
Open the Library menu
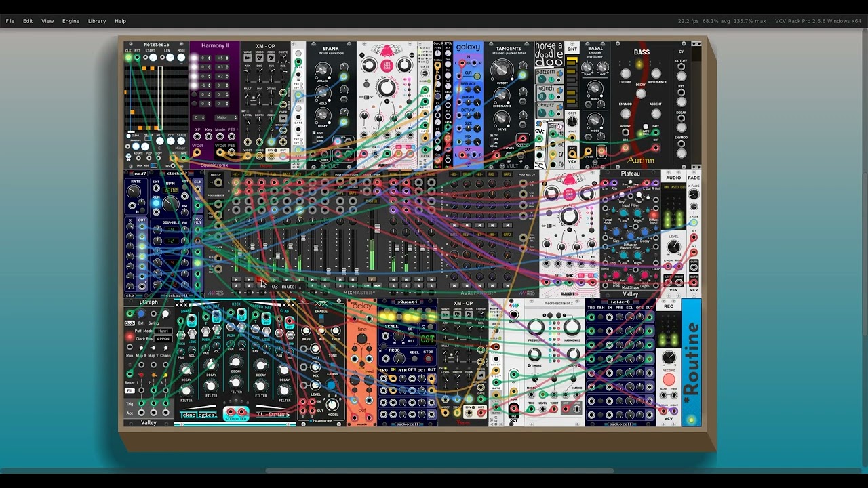(x=97, y=21)
